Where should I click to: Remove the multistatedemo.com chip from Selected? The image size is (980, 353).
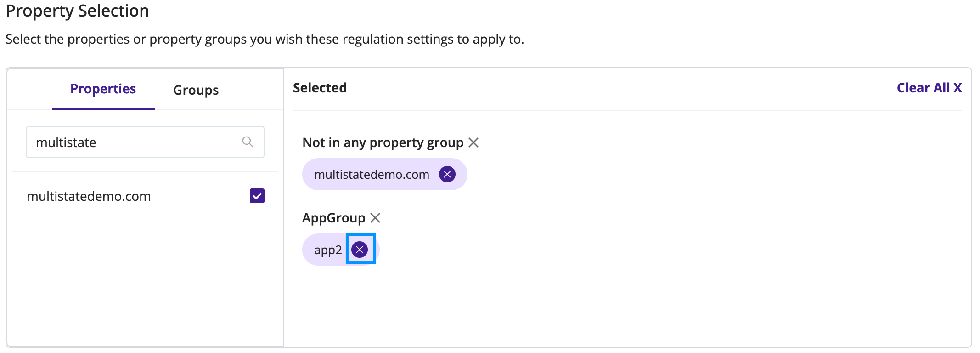(447, 174)
